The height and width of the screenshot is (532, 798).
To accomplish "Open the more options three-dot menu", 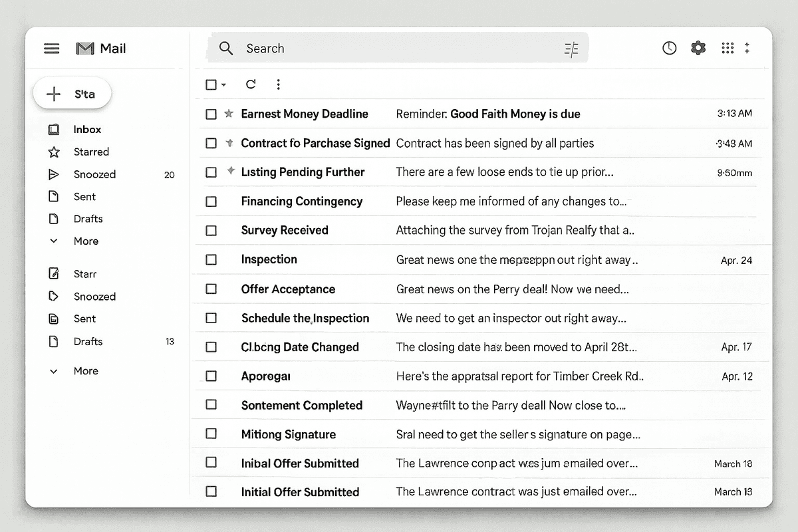I will tap(278, 84).
